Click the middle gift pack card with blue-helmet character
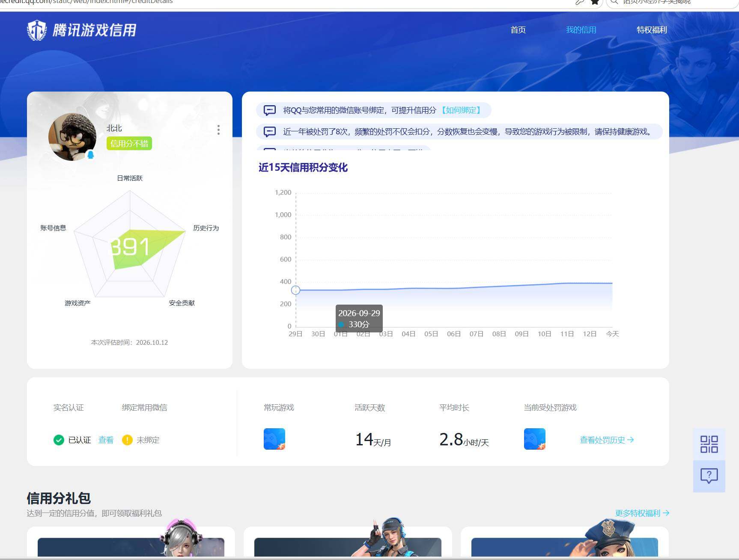The image size is (739, 560). 348,542
